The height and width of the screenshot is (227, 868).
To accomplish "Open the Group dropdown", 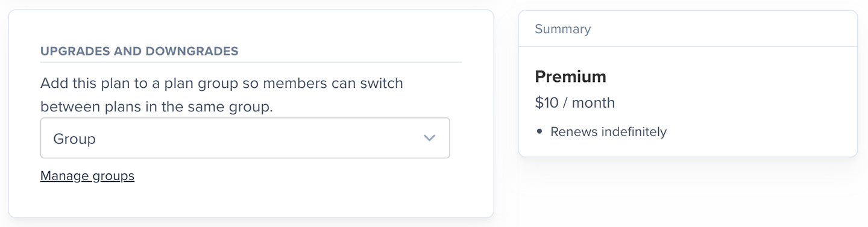I will pyautogui.click(x=245, y=138).
